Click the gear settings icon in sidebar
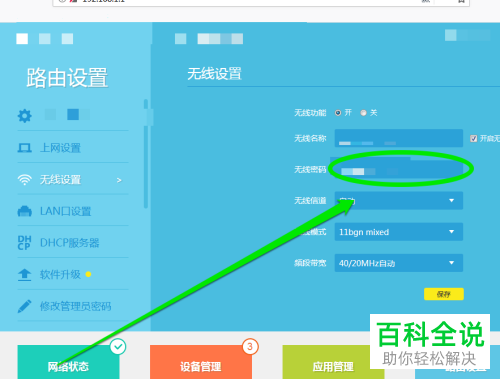Image resolution: width=500 pixels, height=379 pixels. click(25, 116)
